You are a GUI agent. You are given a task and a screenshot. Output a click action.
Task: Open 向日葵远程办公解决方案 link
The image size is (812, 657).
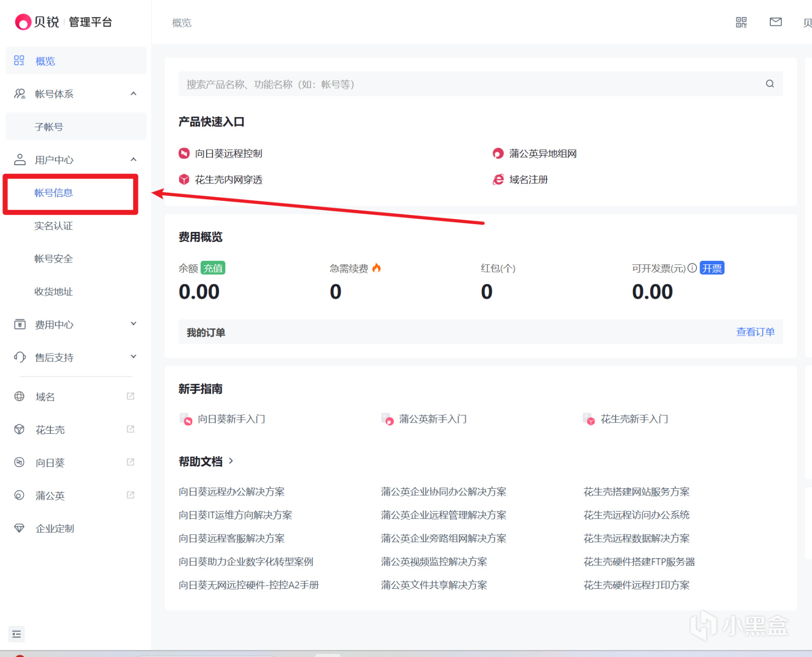(231, 492)
